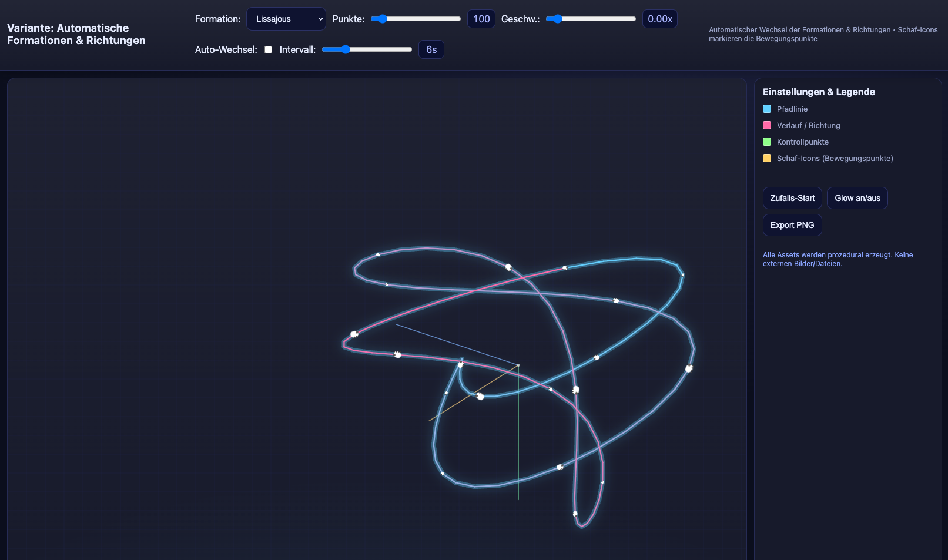Viewport: 948px width, 560px height.
Task: Toggle glow with Glow an/aus button
Action: [857, 198]
